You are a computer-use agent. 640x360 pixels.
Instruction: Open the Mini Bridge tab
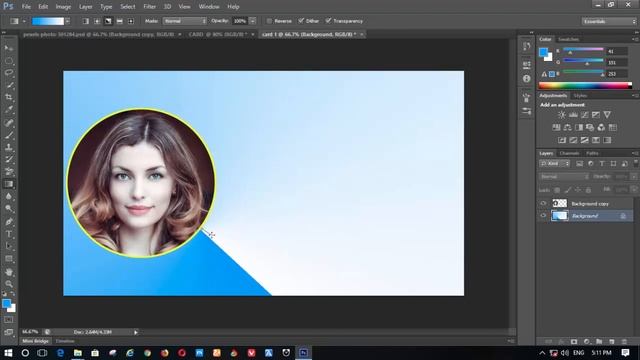coord(36,341)
